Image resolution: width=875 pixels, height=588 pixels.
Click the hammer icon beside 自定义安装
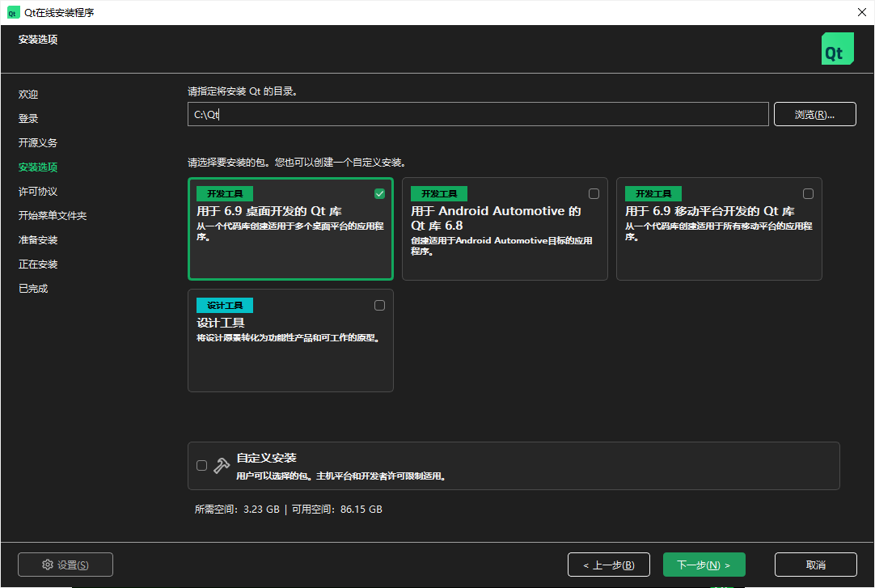pos(222,465)
